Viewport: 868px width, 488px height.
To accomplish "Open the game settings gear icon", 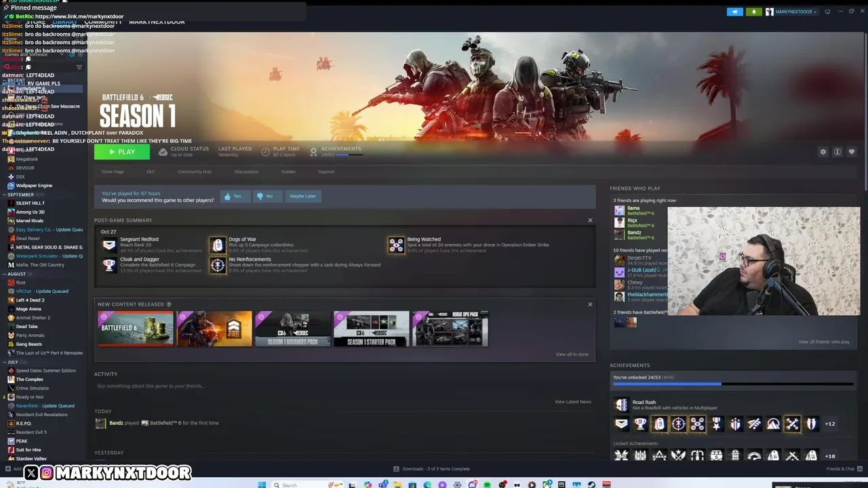I will (823, 152).
